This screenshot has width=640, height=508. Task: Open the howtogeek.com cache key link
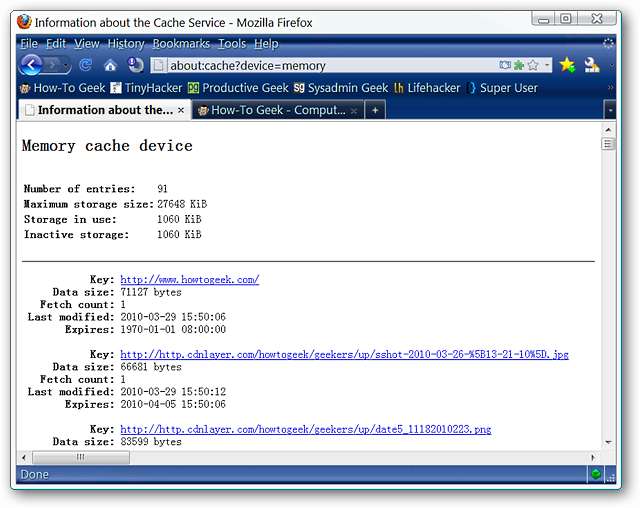click(189, 279)
